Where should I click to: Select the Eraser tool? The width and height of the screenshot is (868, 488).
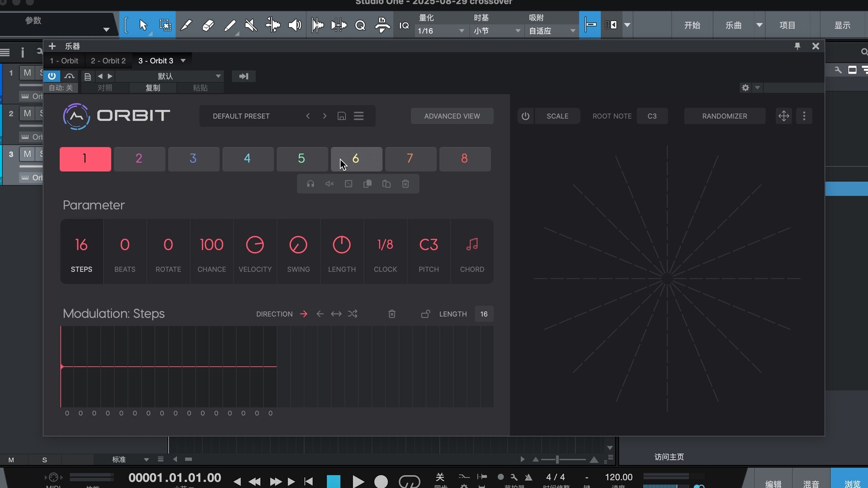(208, 25)
